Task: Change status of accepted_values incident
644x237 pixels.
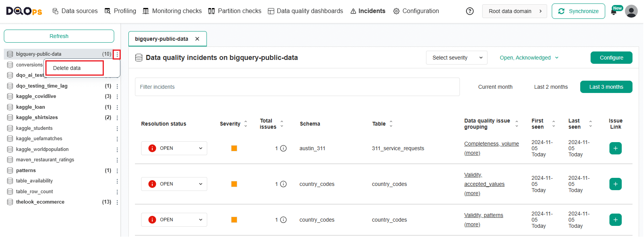Action: point(174,184)
